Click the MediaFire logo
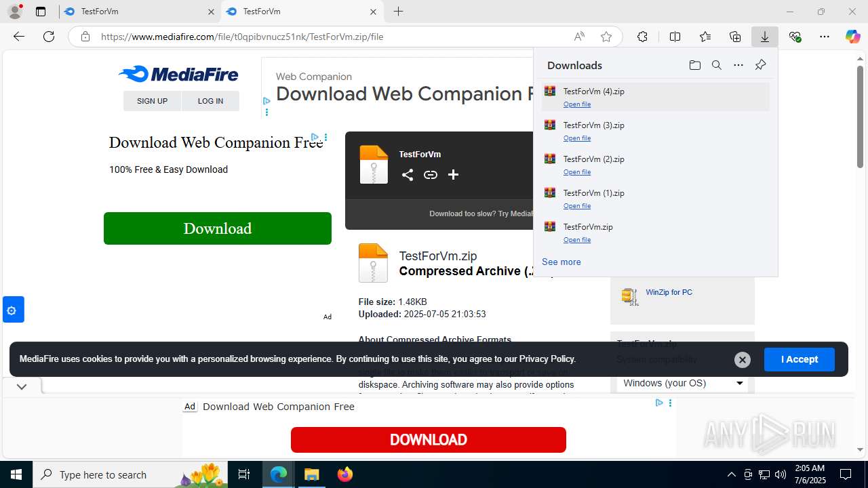 (178, 74)
